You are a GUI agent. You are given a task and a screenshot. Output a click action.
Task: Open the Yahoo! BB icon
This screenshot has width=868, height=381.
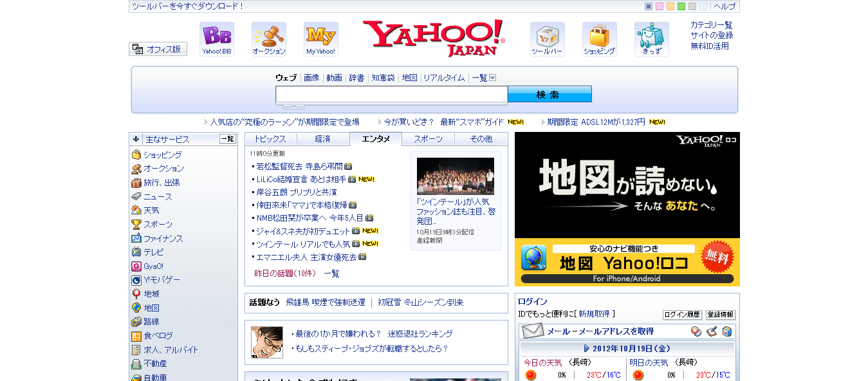[x=216, y=39]
